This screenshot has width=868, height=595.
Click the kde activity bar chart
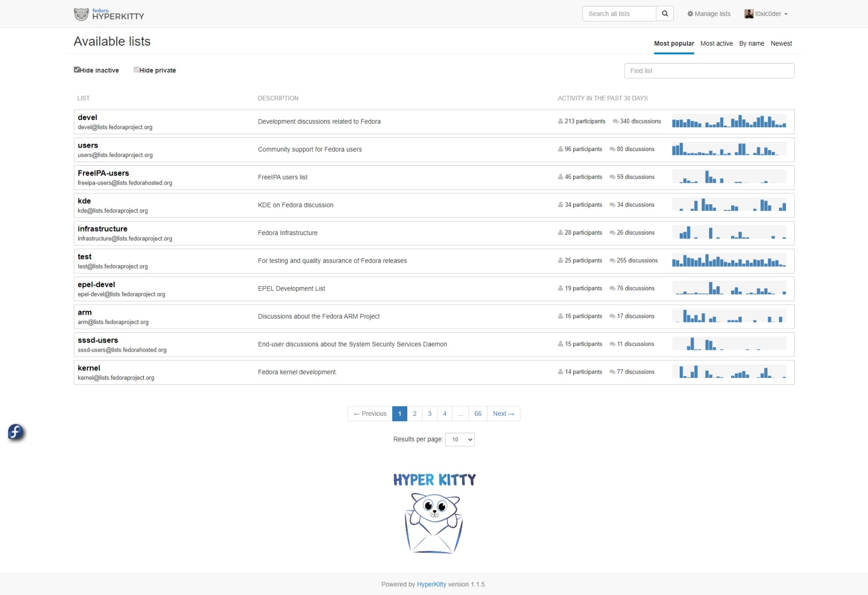pyautogui.click(x=729, y=205)
